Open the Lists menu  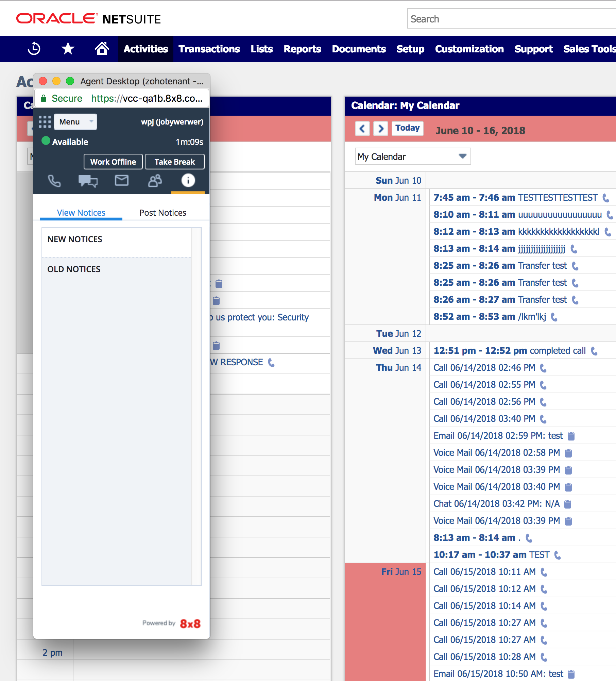click(262, 49)
